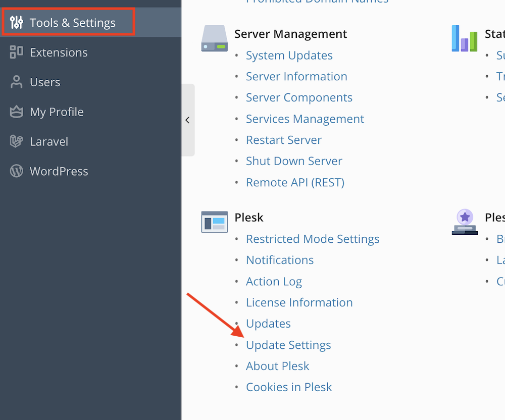Click the WordPress logo icon
The width and height of the screenshot is (505, 420).
[17, 172]
